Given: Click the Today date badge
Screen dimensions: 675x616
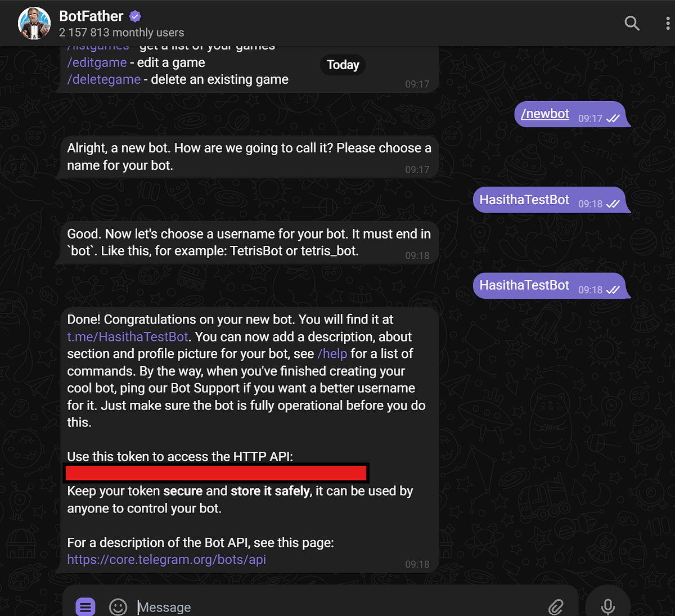Looking at the screenshot, I should (x=343, y=65).
